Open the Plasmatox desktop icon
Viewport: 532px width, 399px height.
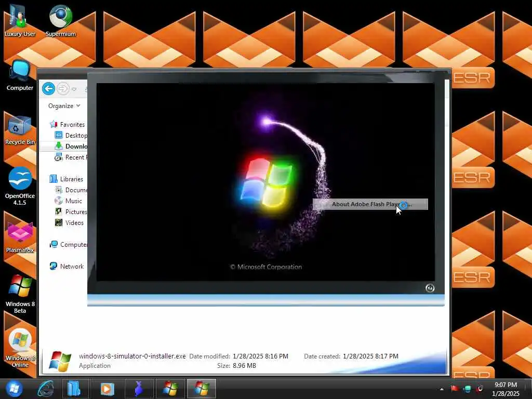(x=20, y=237)
